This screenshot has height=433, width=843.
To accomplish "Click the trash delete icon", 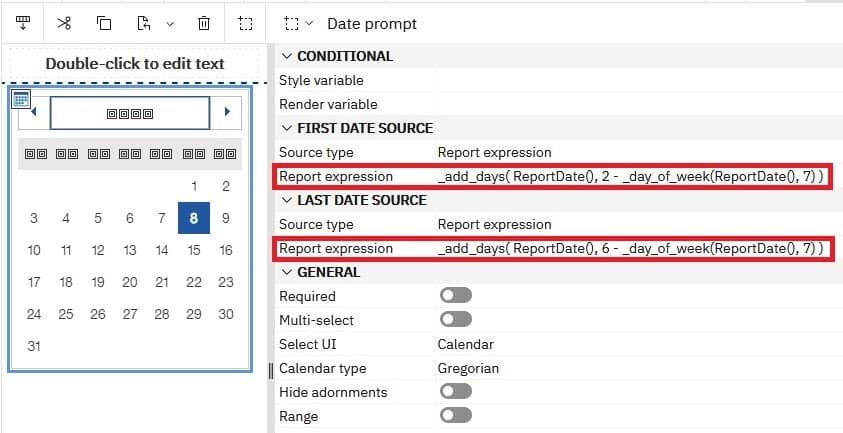I will point(204,23).
